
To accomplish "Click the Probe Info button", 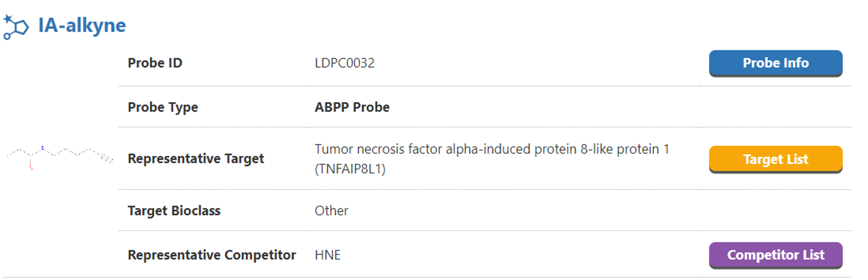I will (775, 63).
